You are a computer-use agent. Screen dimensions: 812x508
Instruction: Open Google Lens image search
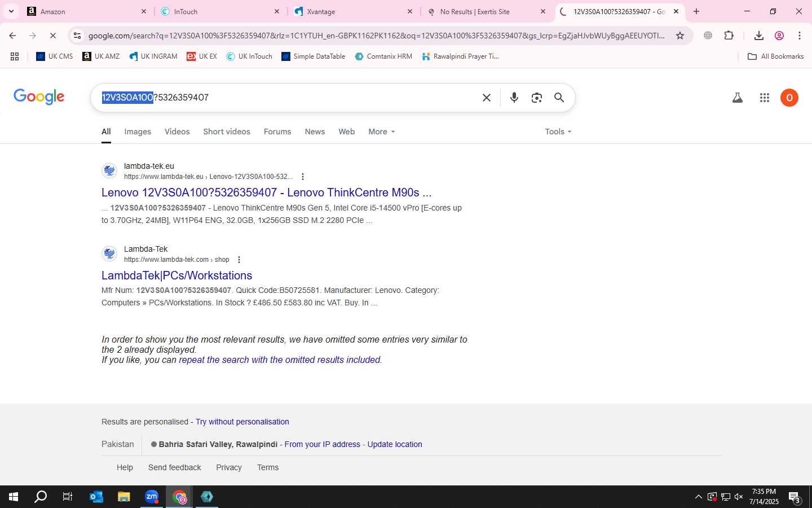(537, 98)
